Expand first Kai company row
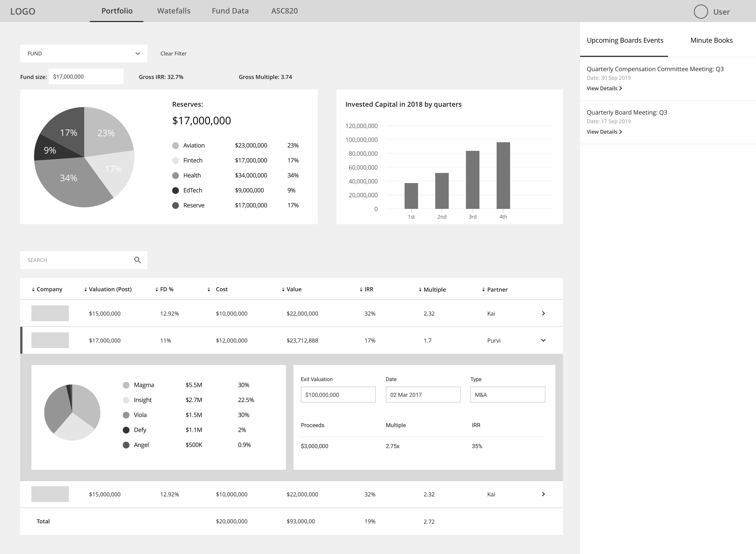 tap(543, 313)
